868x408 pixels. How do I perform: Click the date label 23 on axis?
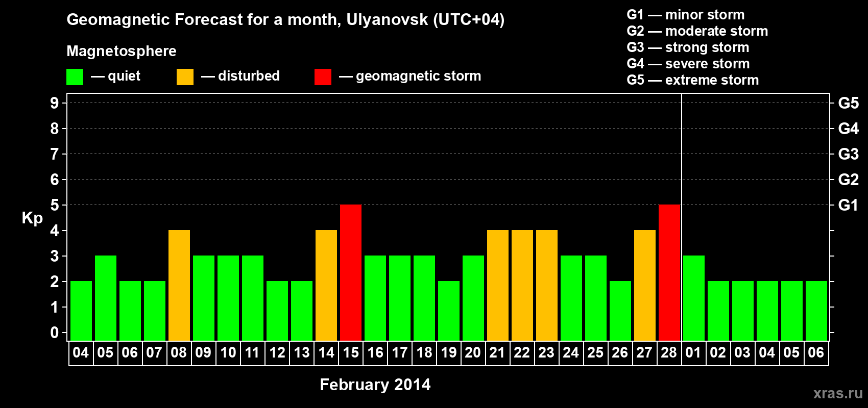(546, 353)
